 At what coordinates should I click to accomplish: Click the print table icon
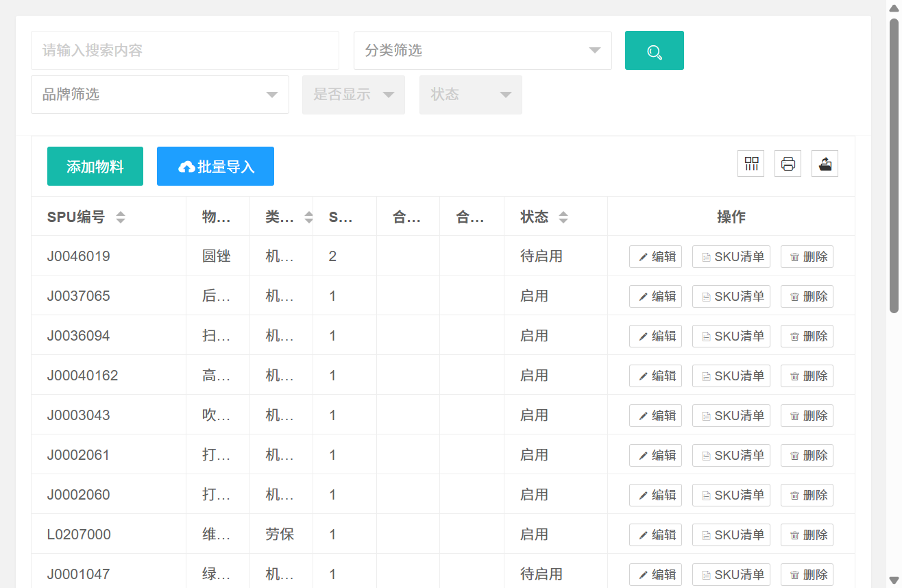click(x=788, y=164)
